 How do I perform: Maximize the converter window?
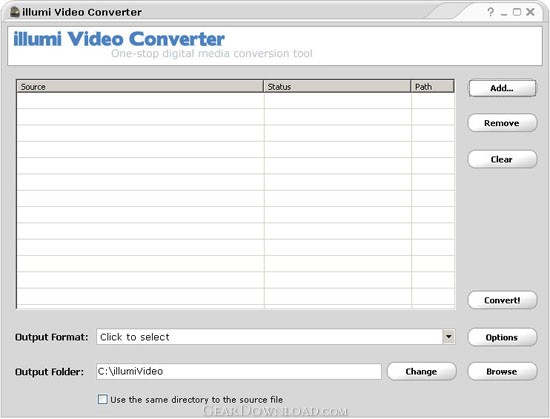click(517, 12)
